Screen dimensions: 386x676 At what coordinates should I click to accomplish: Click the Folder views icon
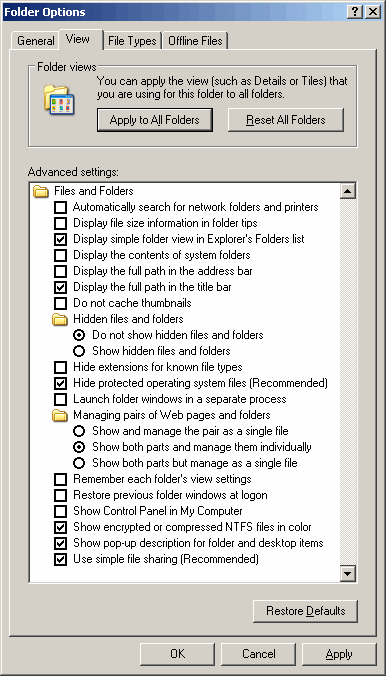59,100
